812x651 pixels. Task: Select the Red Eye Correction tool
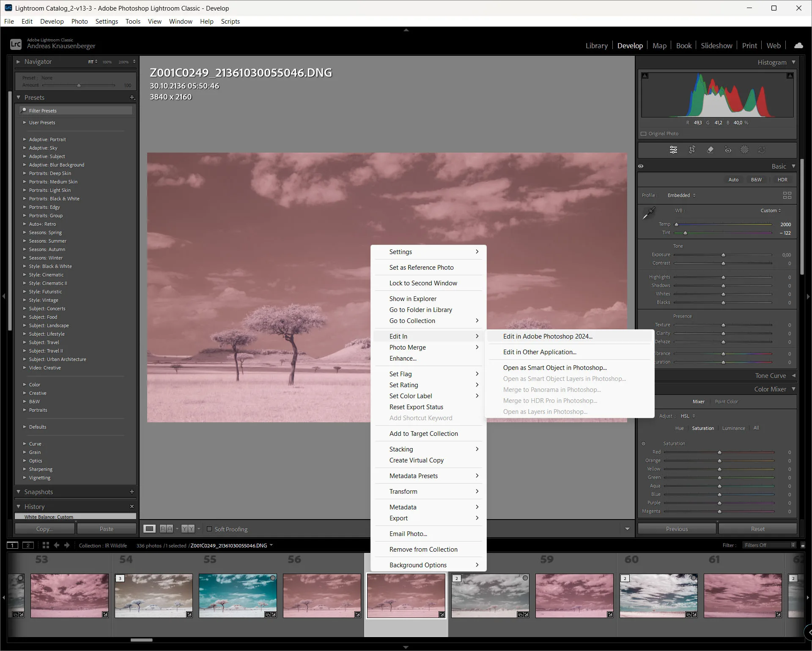point(728,150)
